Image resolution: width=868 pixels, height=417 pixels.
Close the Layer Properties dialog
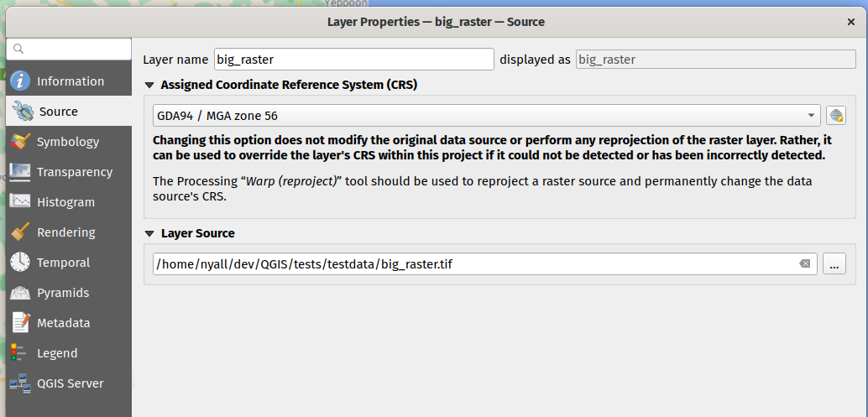851,22
